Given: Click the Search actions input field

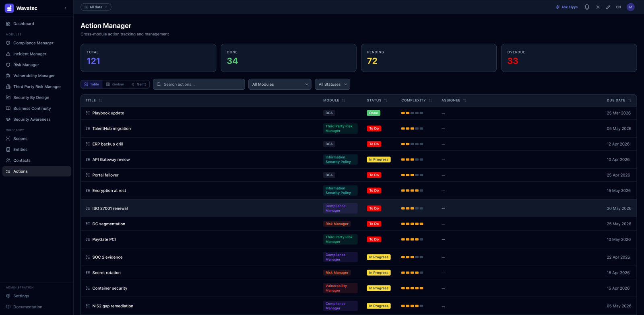Looking at the screenshot, I should (x=199, y=84).
